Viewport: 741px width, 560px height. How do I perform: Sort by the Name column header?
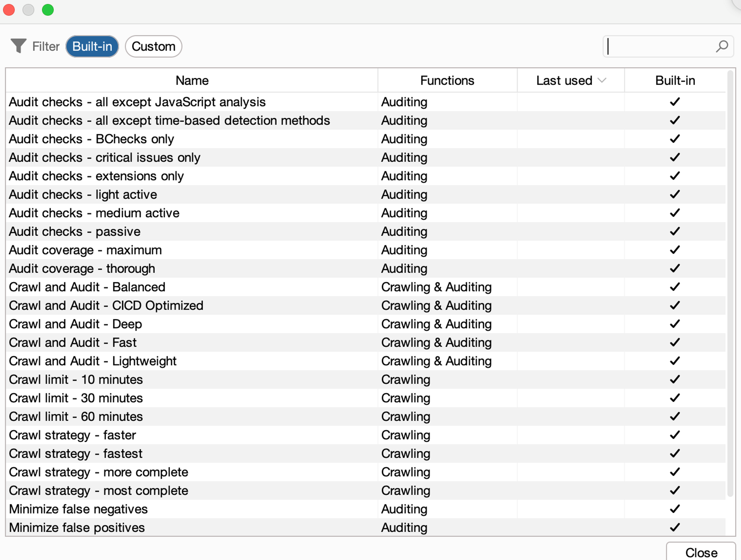click(x=192, y=81)
